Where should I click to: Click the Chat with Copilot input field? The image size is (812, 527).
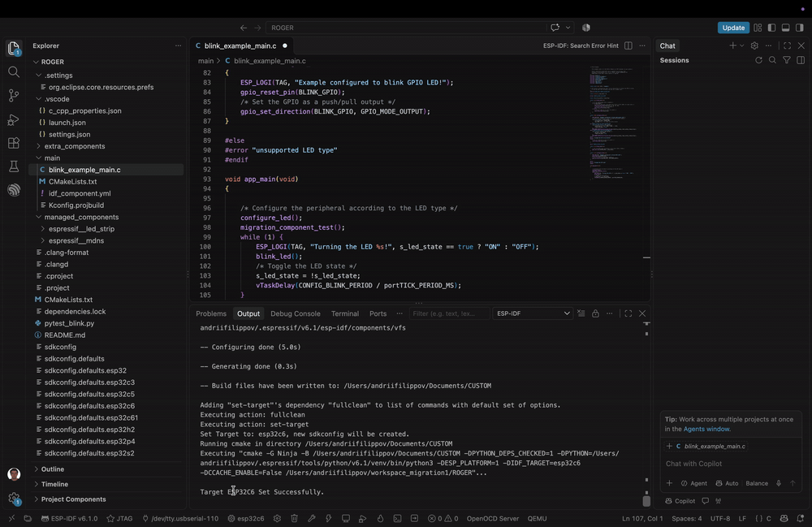(x=730, y=464)
